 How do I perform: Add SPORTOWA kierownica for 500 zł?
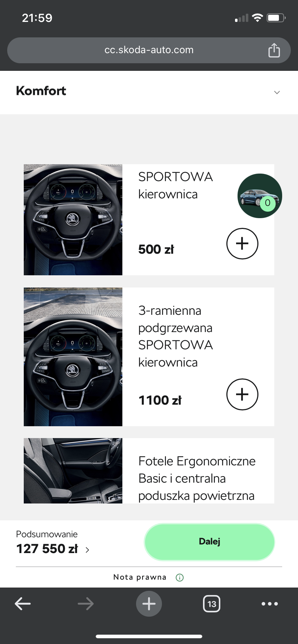coord(242,244)
